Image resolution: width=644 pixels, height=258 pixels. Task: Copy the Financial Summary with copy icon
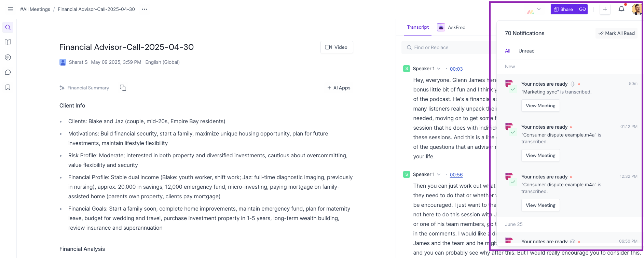(x=123, y=88)
